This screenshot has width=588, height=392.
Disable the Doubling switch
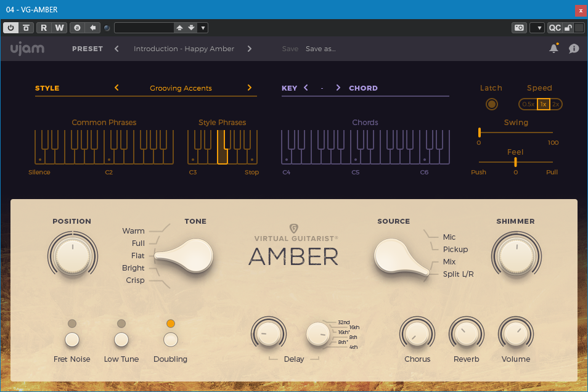coord(171,339)
